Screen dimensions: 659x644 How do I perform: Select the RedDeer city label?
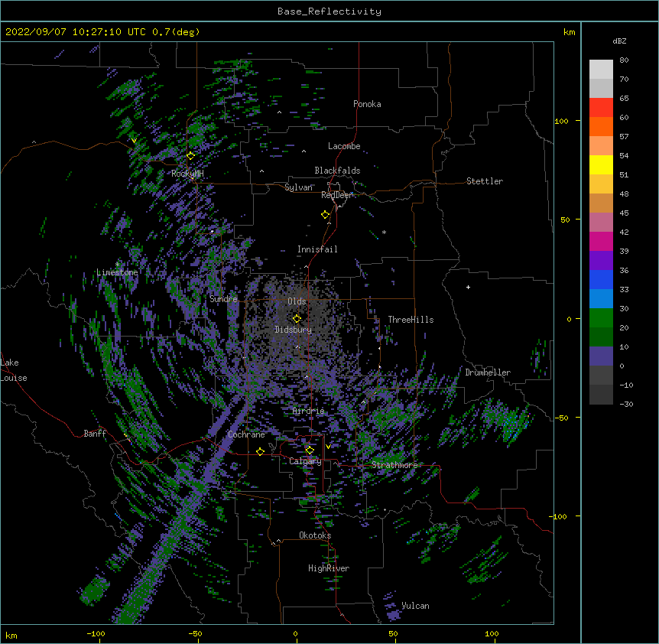pos(336,195)
